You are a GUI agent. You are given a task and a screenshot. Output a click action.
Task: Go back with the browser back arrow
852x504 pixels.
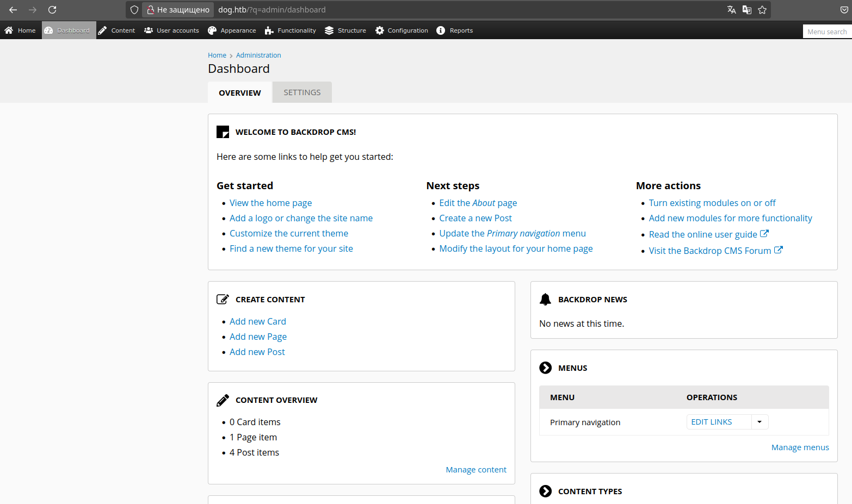click(x=13, y=10)
